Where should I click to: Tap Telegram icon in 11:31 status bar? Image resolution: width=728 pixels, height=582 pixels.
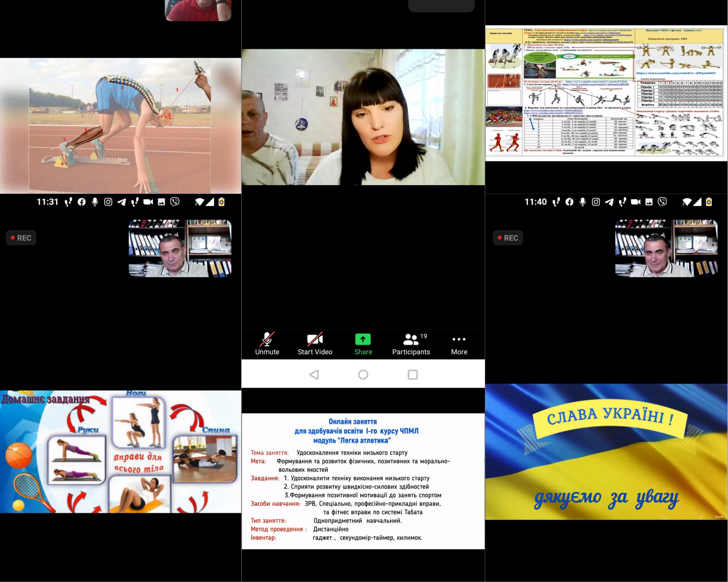point(122,202)
